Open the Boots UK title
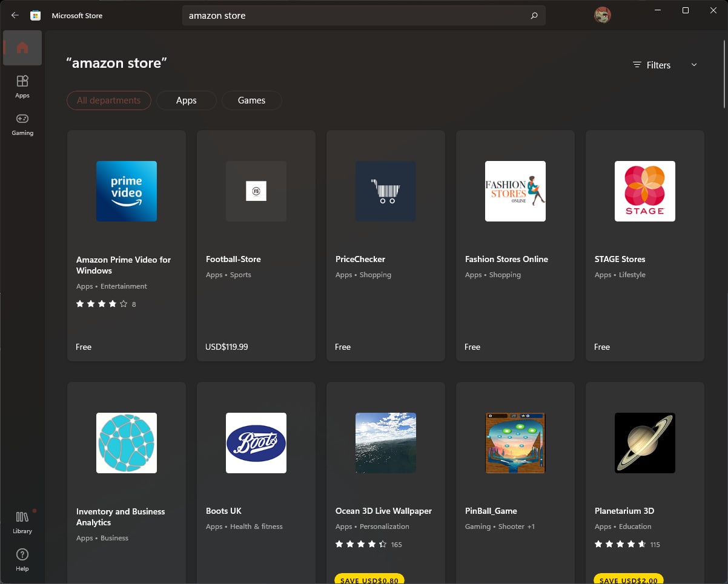 coord(223,511)
